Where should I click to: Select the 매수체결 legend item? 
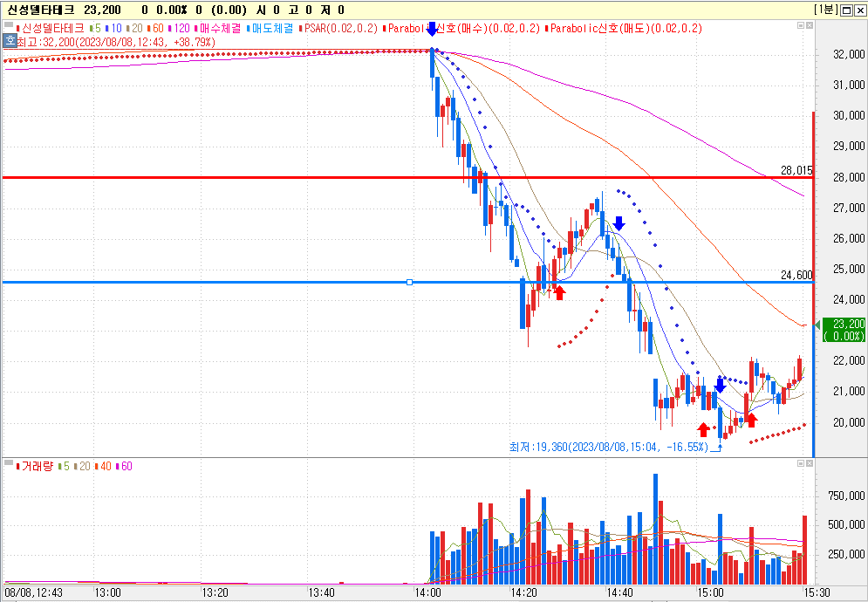pyautogui.click(x=217, y=28)
